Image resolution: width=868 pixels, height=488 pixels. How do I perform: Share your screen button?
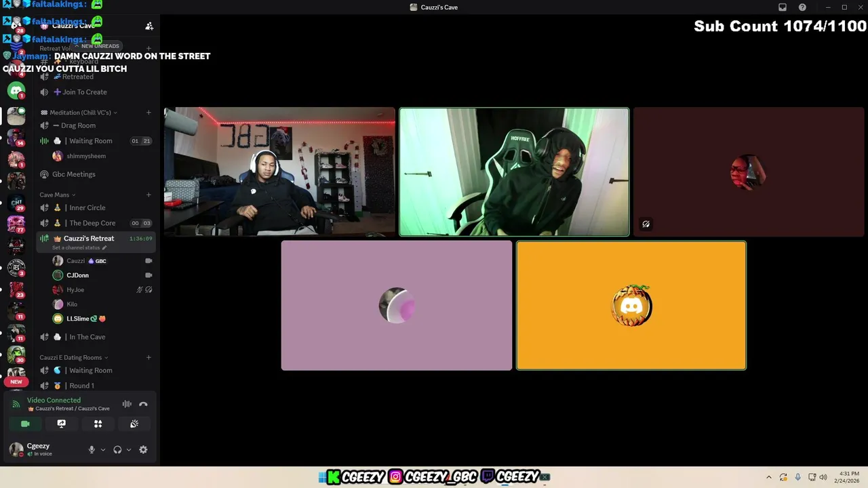point(62,424)
